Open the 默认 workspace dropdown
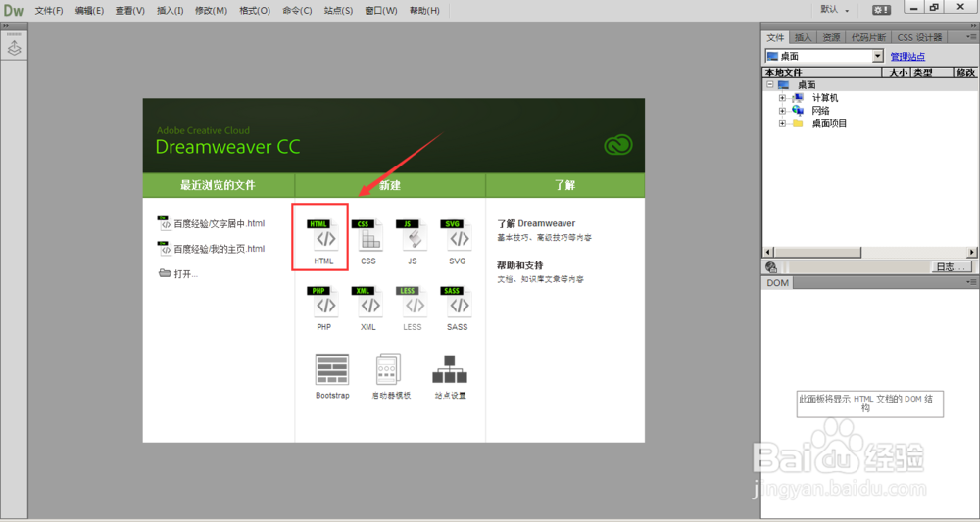The height and width of the screenshot is (522, 980). point(834,10)
